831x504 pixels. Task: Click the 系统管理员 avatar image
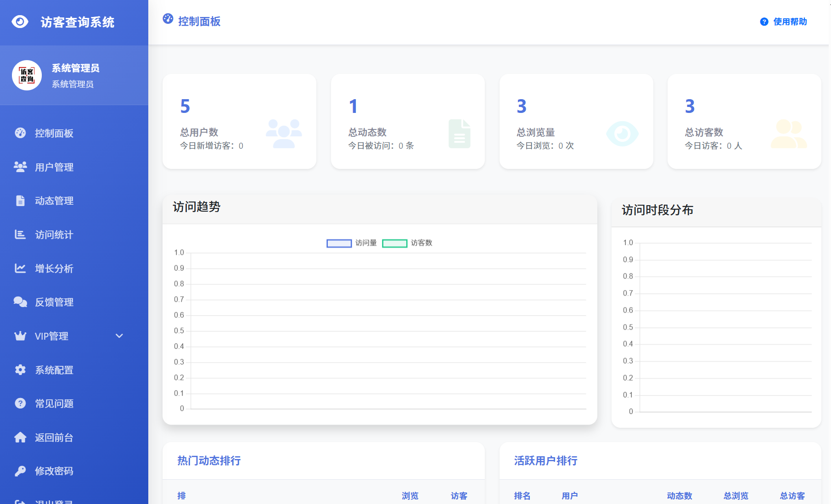(x=27, y=75)
